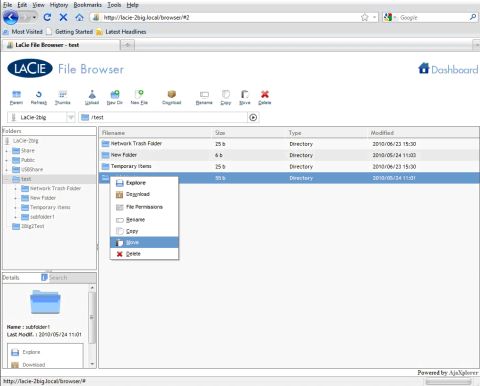
Task: Create a New Dir
Action: (x=115, y=97)
